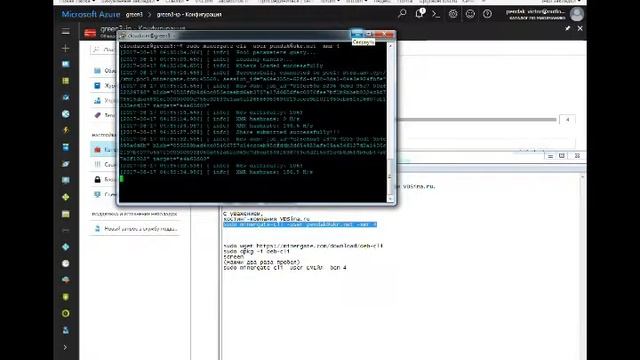Click the signed-in account name text

[535, 11]
